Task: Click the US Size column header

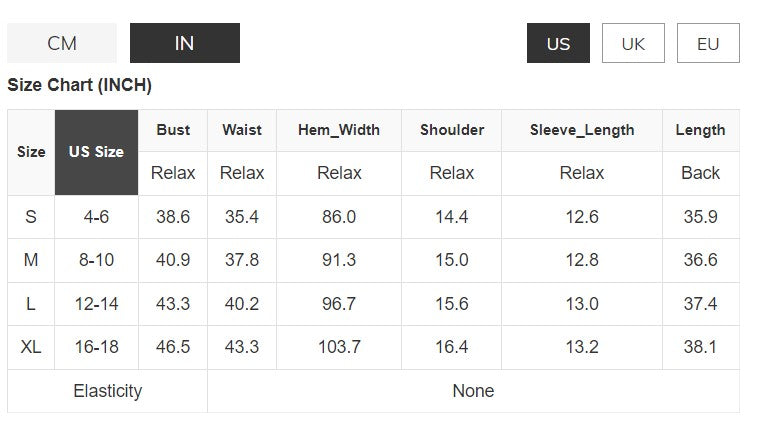Action: [x=96, y=152]
